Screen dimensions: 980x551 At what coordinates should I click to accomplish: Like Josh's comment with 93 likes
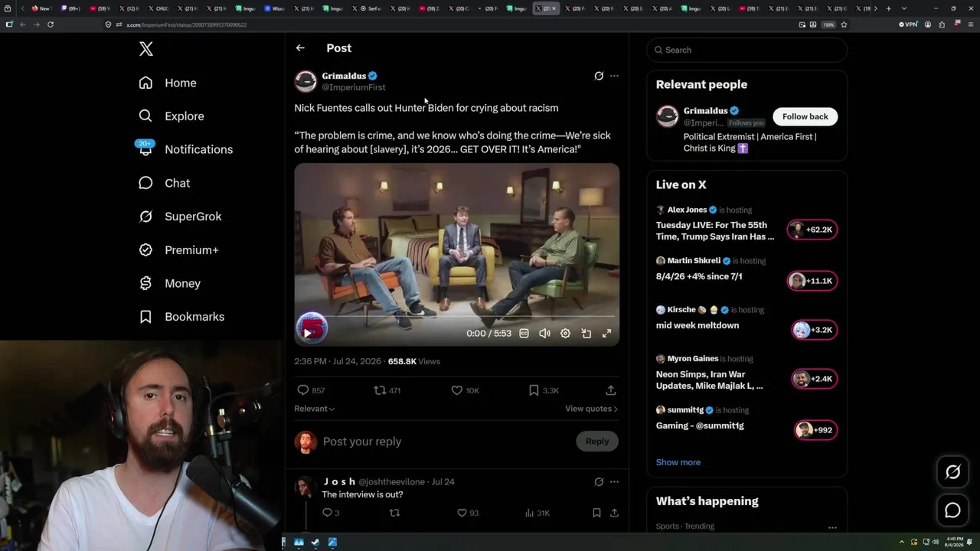[468, 513]
